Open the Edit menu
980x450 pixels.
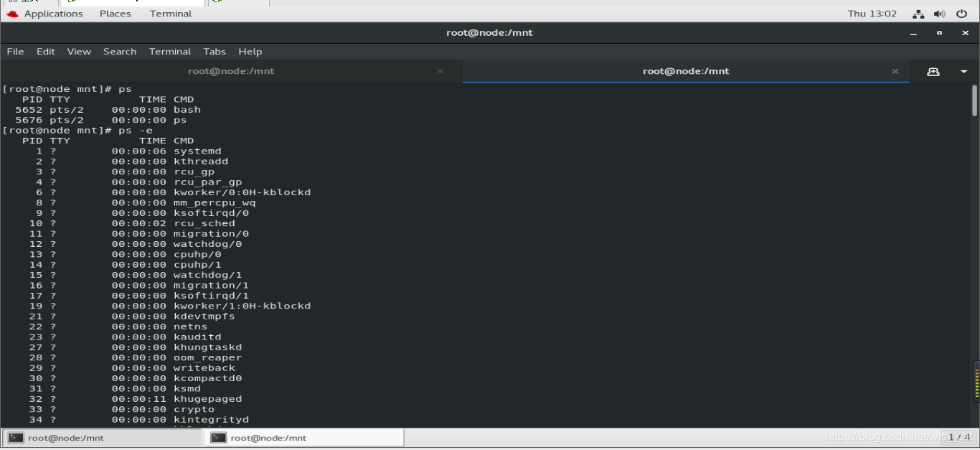[x=46, y=52]
